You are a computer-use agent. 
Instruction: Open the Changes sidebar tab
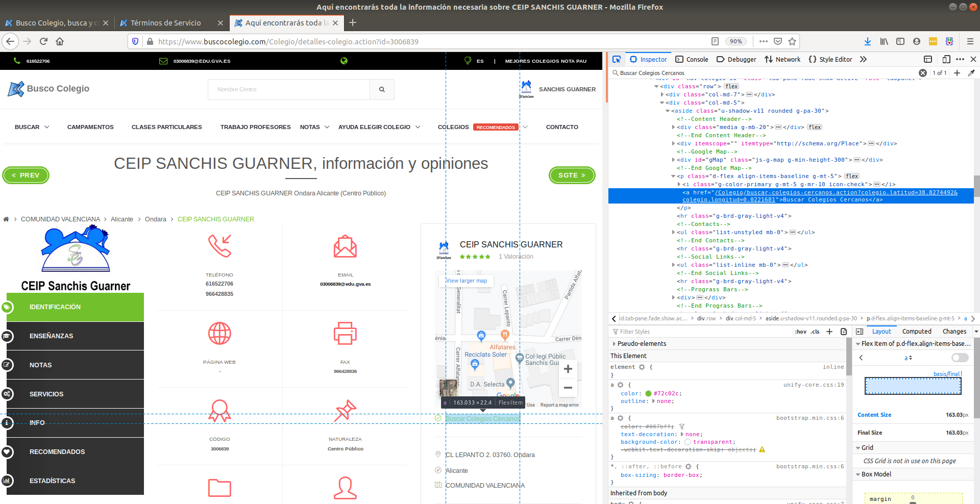click(x=954, y=332)
